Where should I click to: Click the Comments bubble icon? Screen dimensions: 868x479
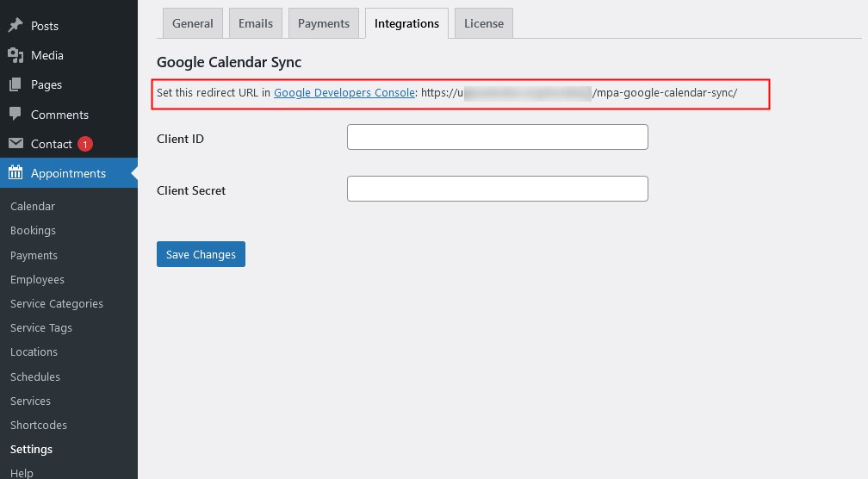point(15,114)
